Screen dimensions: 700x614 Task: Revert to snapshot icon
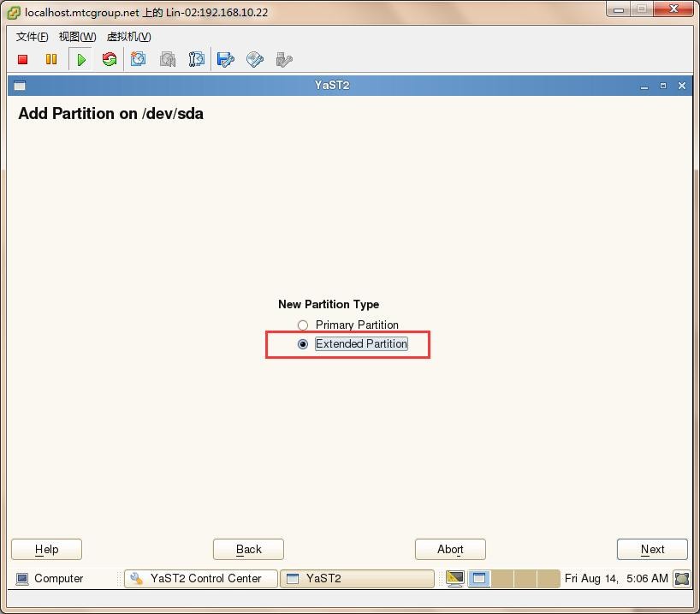coord(168,59)
